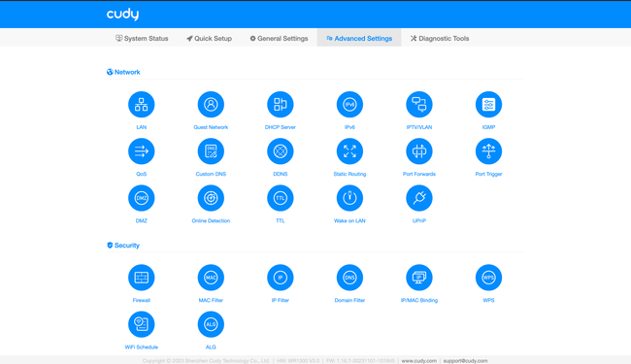Click the Cudy logo in the header
Image resolution: width=631 pixels, height=364 pixels.
coord(122,15)
